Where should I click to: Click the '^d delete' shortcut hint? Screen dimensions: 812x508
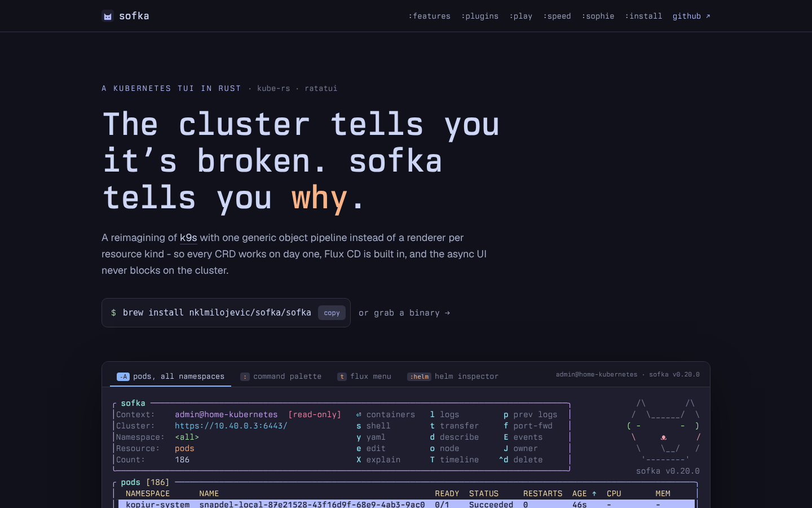click(x=521, y=459)
